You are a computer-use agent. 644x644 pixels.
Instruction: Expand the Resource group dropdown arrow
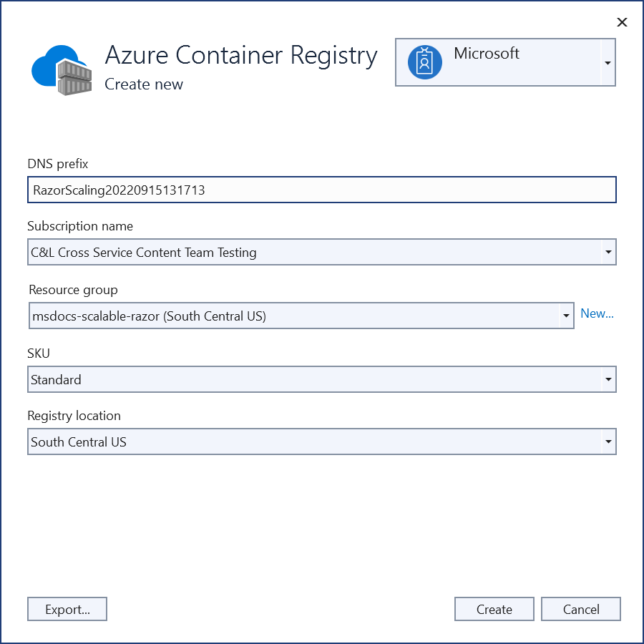tap(566, 316)
